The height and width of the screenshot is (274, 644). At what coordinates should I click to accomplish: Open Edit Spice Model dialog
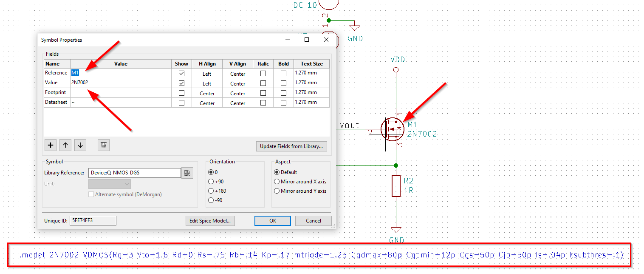tap(210, 221)
